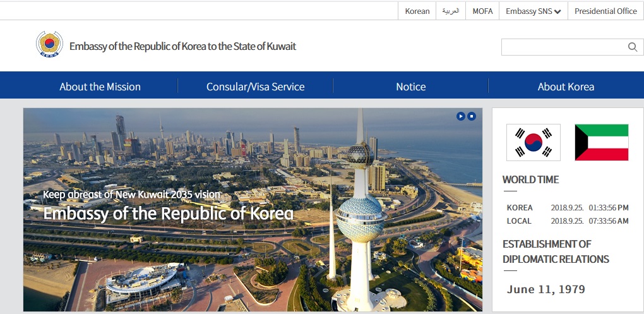644x314 pixels.
Task: Open the Notice menu
Action: [411, 87]
